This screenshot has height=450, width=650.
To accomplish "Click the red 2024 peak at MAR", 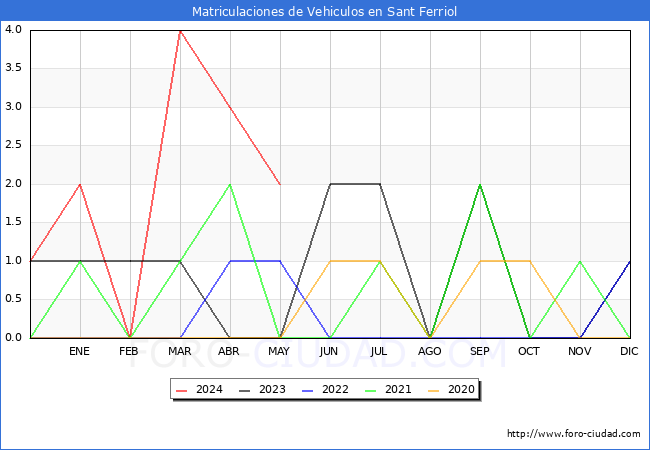I will 180,31.
